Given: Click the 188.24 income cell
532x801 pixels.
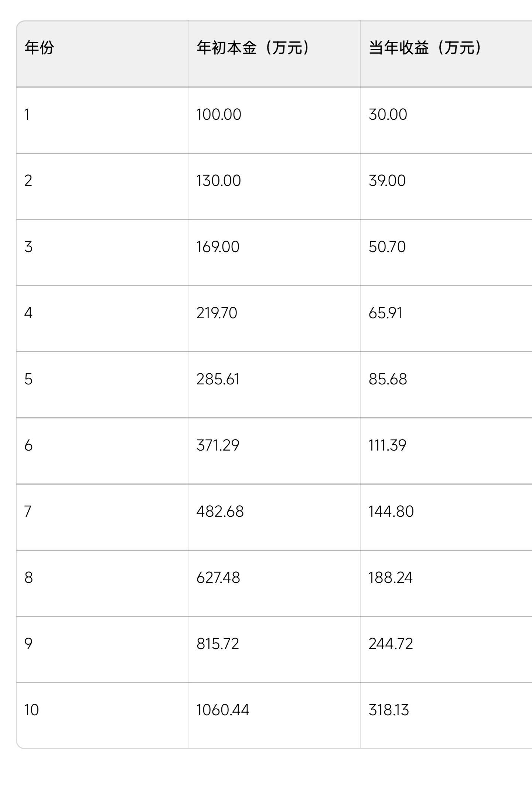Looking at the screenshot, I should coord(446,583).
